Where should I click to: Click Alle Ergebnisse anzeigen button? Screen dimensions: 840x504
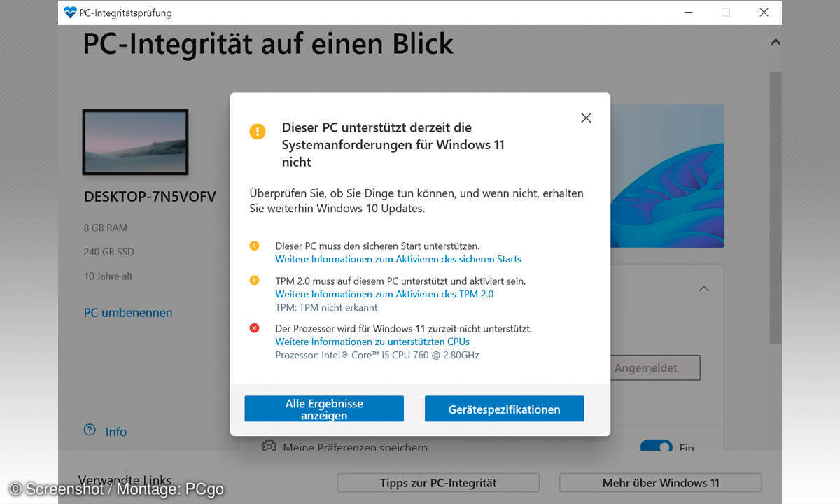click(x=324, y=409)
